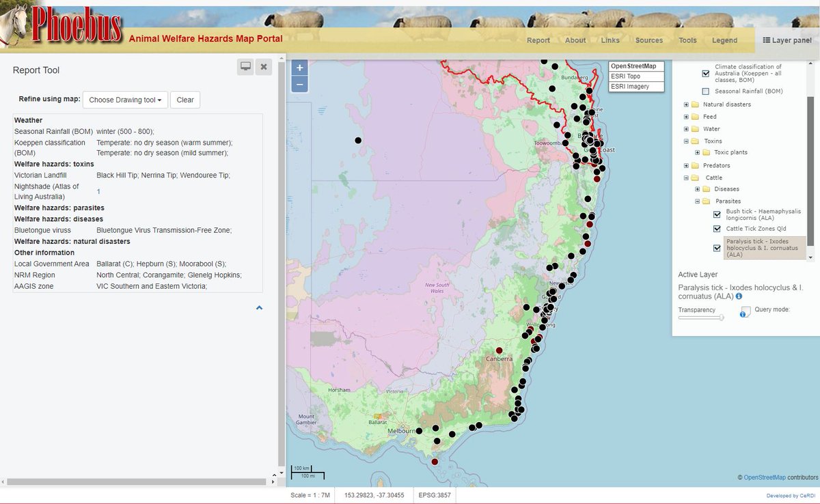Pop out Report Tool with monitor icon
This screenshot has height=504, width=820.
pyautogui.click(x=245, y=66)
